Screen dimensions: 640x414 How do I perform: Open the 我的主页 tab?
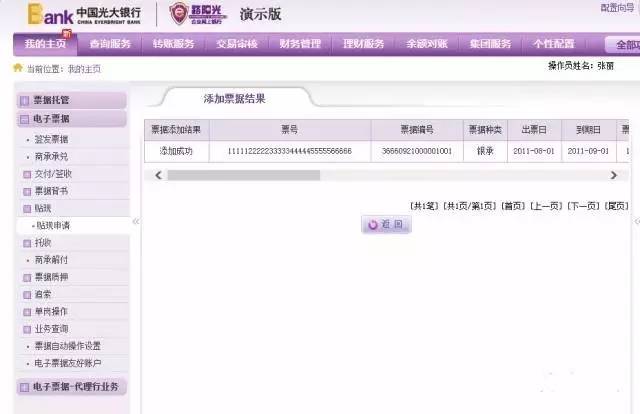click(x=45, y=44)
